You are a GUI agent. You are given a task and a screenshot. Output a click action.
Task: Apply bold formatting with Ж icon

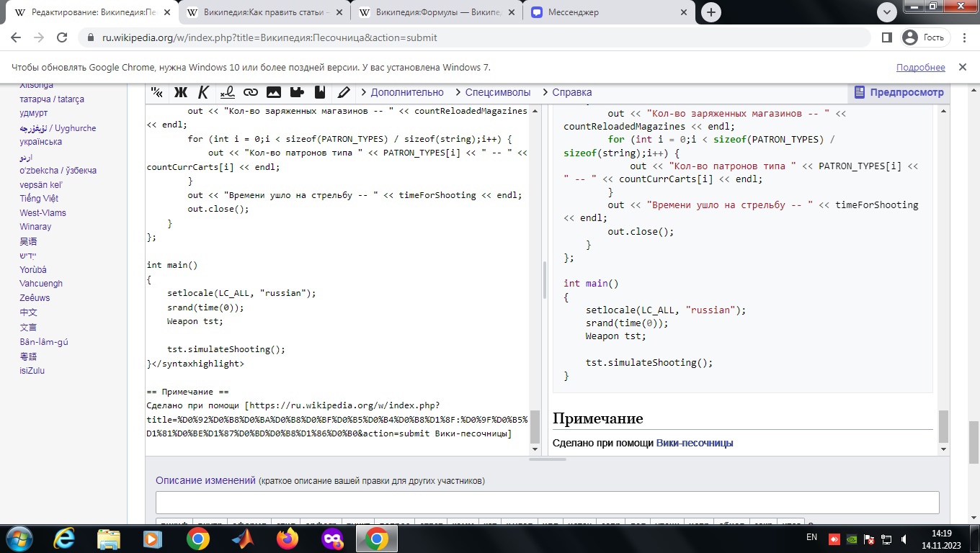180,92
